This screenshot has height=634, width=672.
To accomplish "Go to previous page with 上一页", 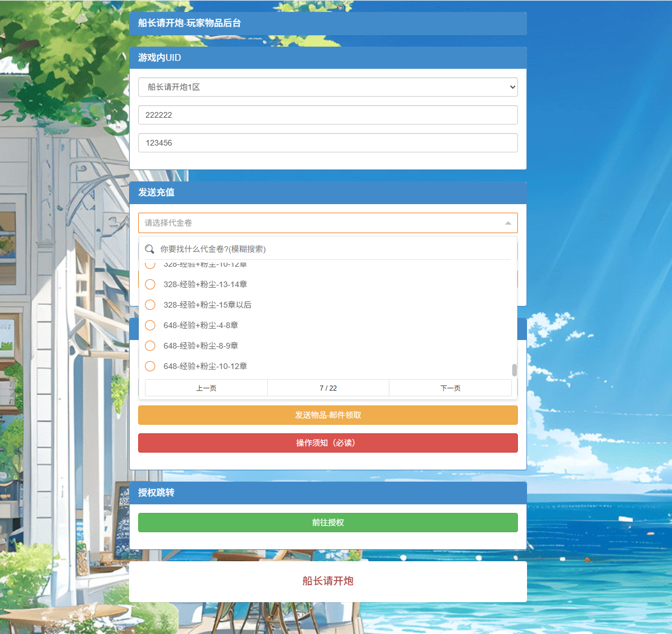I will 206,388.
